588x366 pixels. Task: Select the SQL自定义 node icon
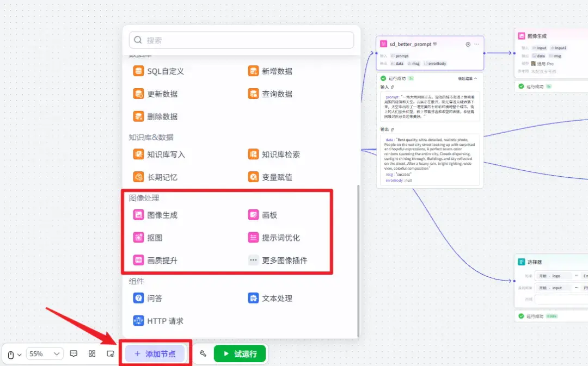pos(138,71)
